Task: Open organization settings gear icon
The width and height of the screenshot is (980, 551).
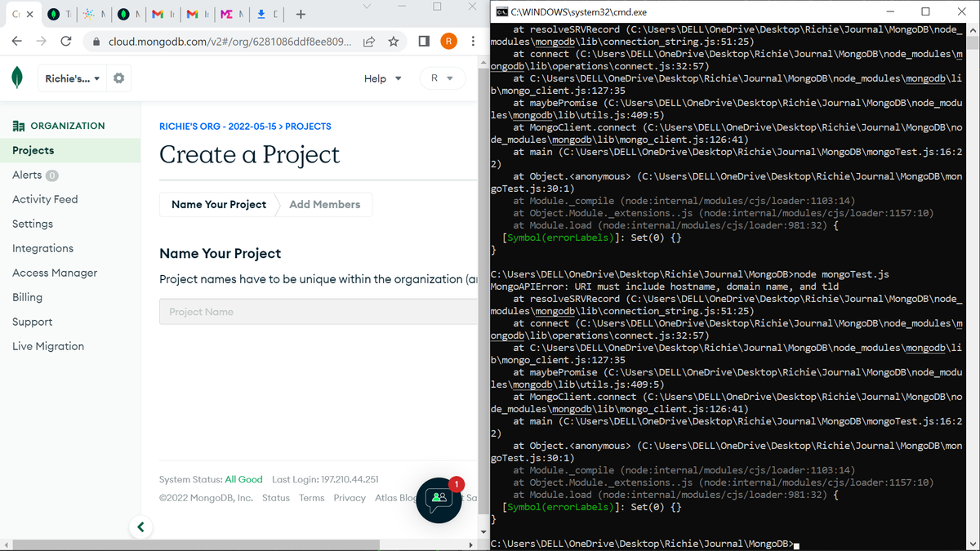Action: (x=119, y=78)
